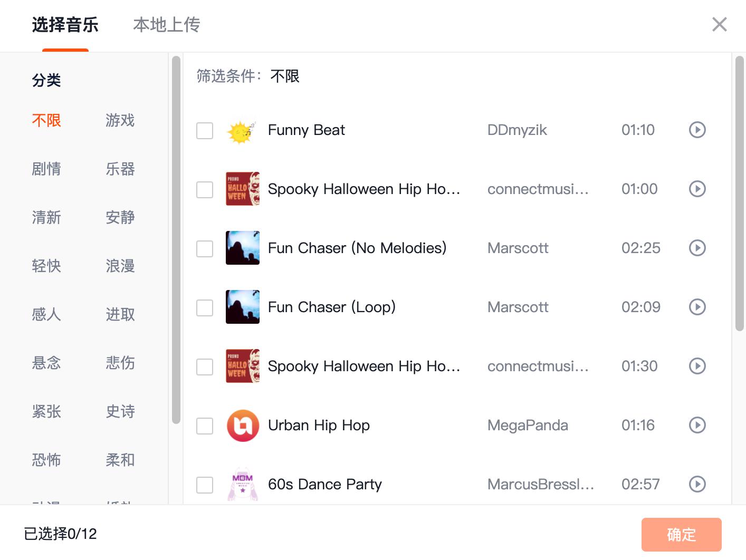This screenshot has height=560, width=746.
Task: Close the music selection dialog
Action: (x=719, y=24)
